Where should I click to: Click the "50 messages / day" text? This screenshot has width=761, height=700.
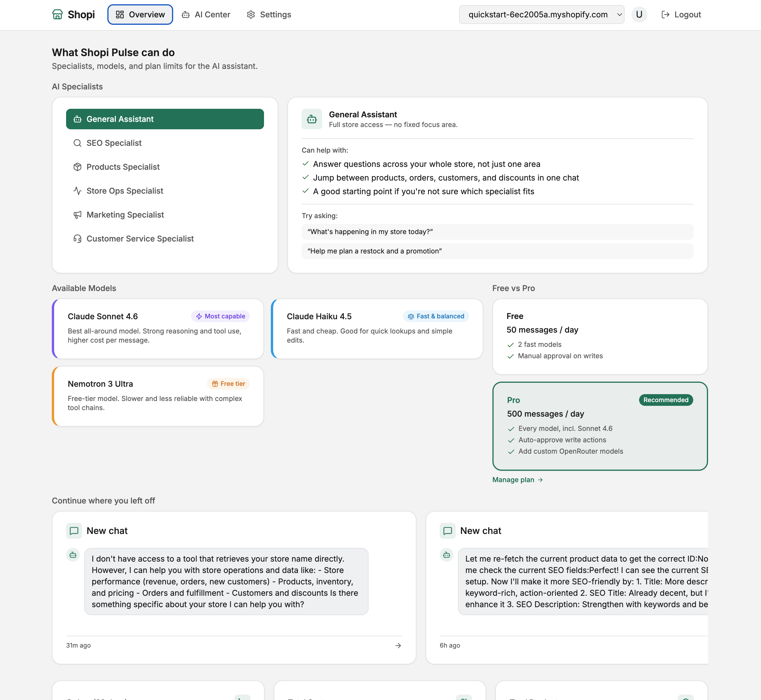point(542,329)
